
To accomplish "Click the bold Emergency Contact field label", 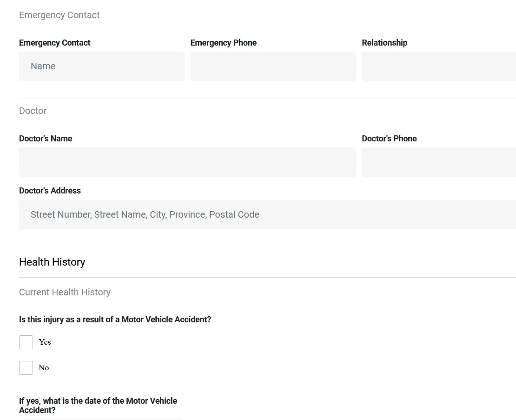I will [x=55, y=43].
